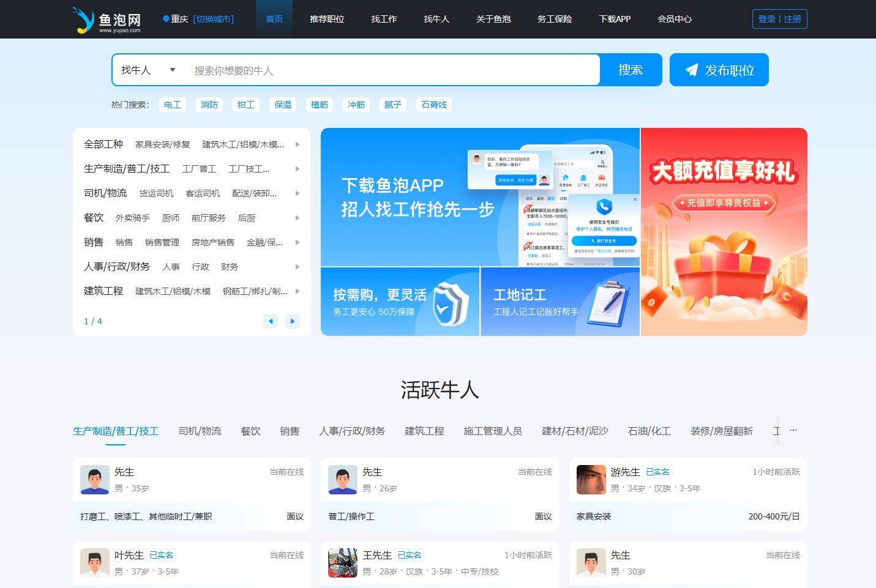Switch to 销售 tab under 活跃牛人
876x588 pixels.
pos(290,431)
